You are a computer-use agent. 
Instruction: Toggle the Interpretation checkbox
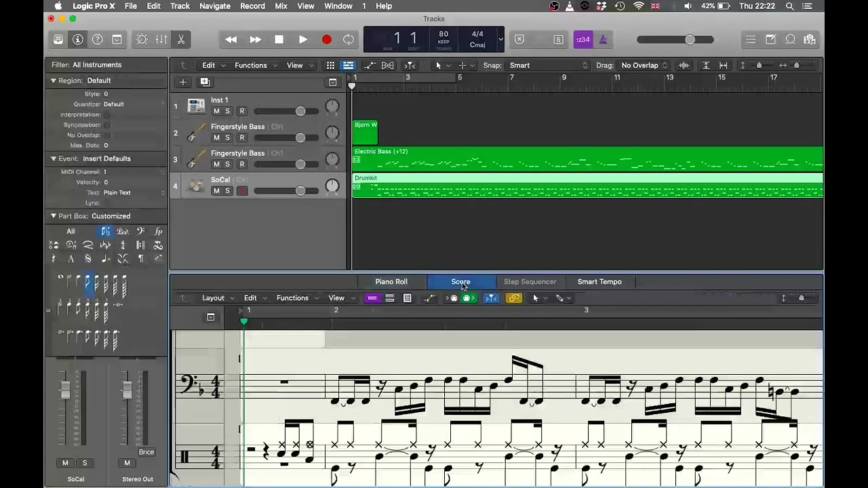[x=106, y=115]
